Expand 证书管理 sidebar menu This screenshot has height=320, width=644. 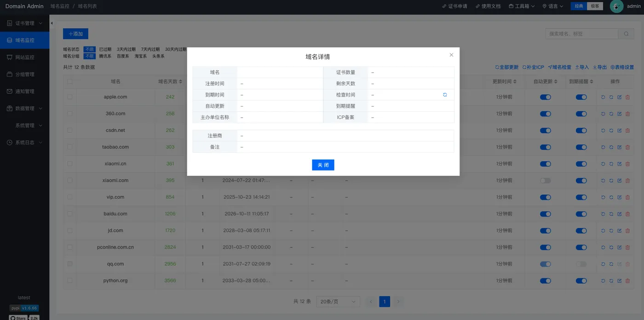click(24, 23)
